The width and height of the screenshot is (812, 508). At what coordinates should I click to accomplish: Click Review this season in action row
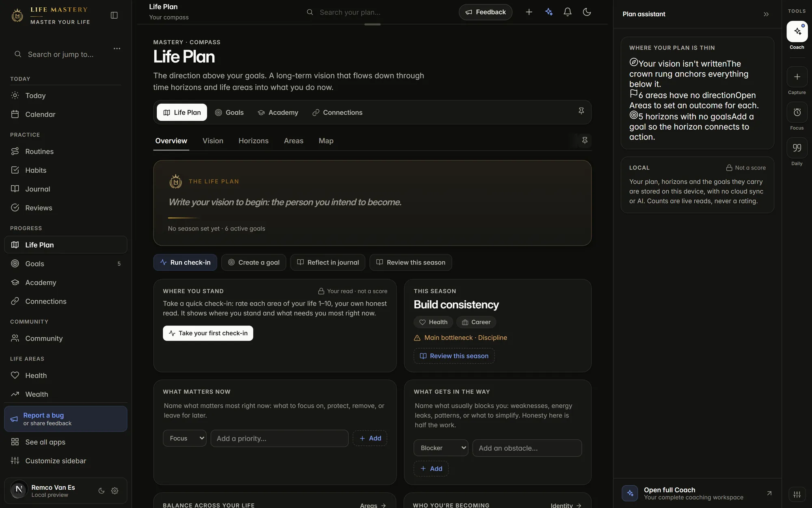pos(411,263)
